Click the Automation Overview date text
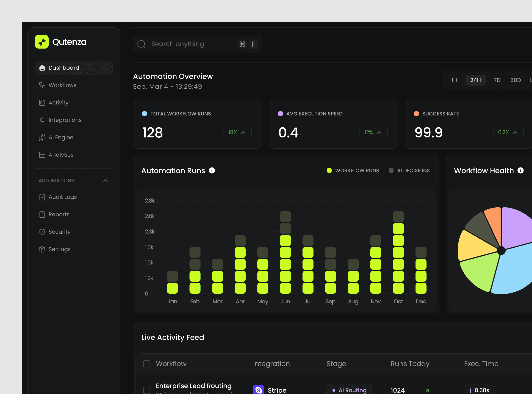This screenshot has width=532, height=394. pos(167,86)
